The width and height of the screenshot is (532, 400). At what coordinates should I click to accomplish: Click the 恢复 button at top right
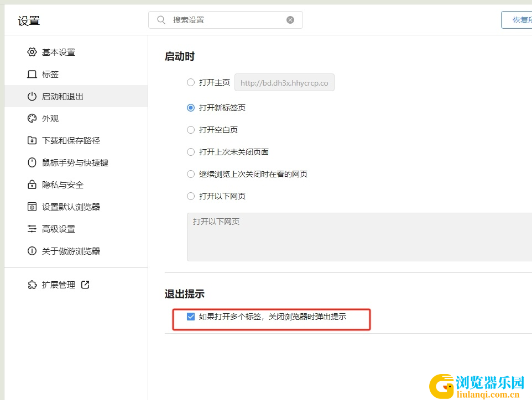pos(517,20)
